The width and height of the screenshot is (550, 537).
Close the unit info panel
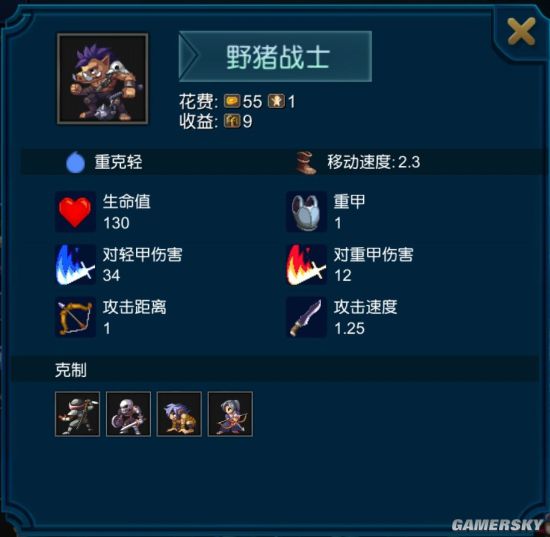click(x=521, y=32)
